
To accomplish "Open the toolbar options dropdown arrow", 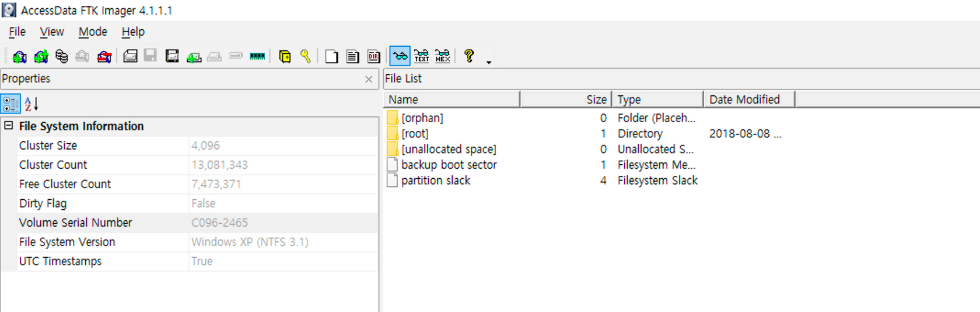I will [x=489, y=62].
